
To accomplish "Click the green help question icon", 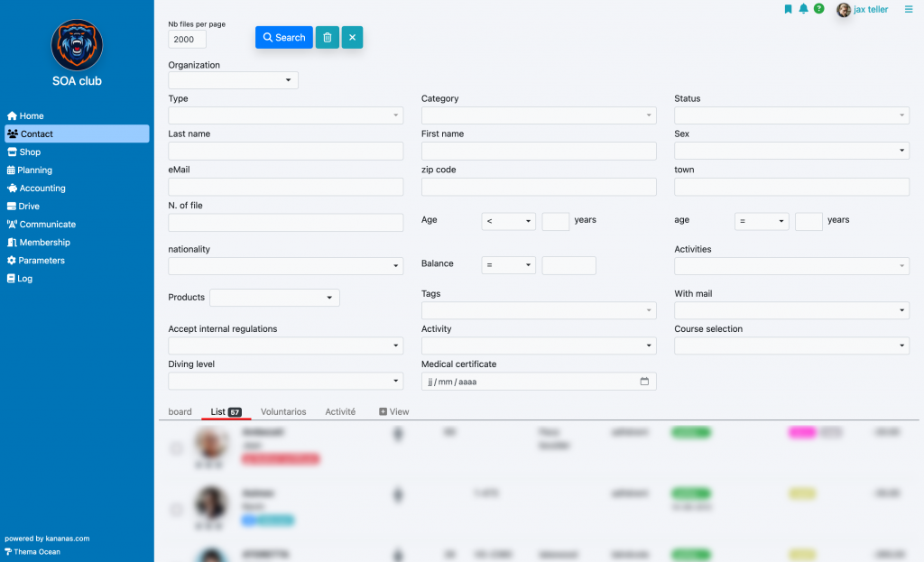I will (x=819, y=9).
